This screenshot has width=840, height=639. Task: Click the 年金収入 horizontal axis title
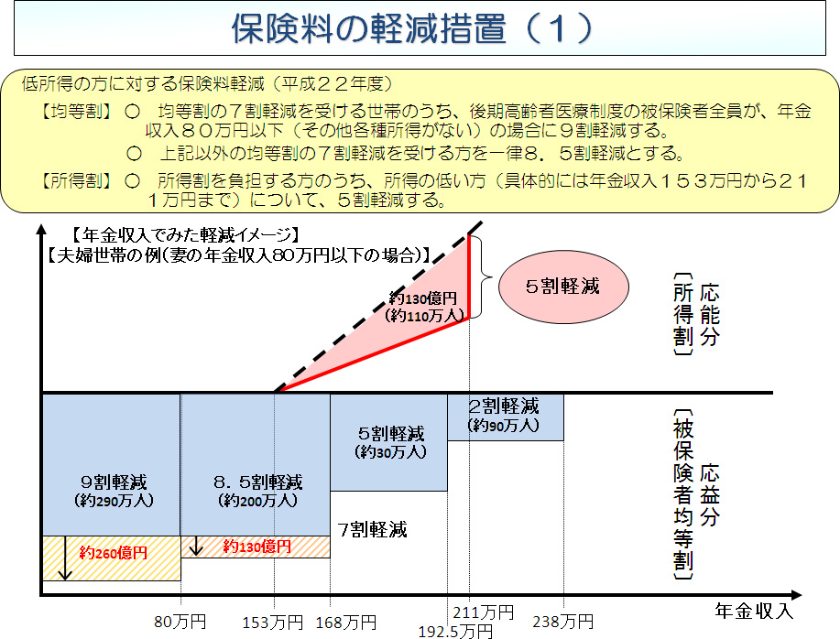[753, 608]
